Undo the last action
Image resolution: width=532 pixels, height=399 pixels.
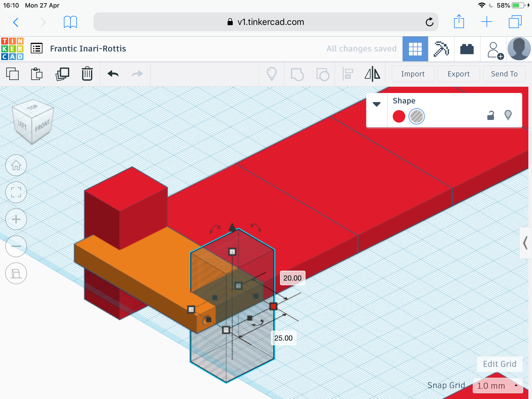point(113,74)
